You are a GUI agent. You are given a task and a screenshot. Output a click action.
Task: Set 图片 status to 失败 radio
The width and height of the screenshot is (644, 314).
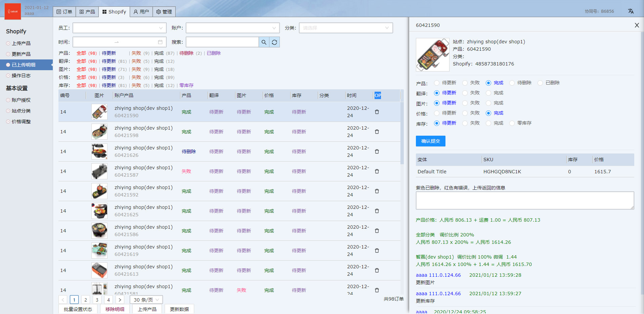465,103
